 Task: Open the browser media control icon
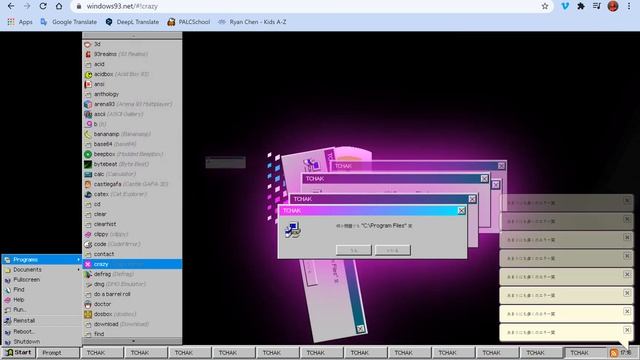coord(597,6)
